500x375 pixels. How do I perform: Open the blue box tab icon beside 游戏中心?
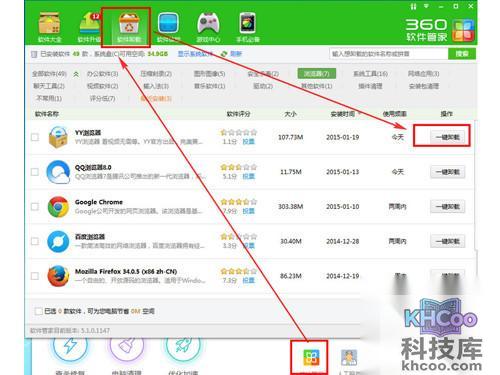[168, 23]
